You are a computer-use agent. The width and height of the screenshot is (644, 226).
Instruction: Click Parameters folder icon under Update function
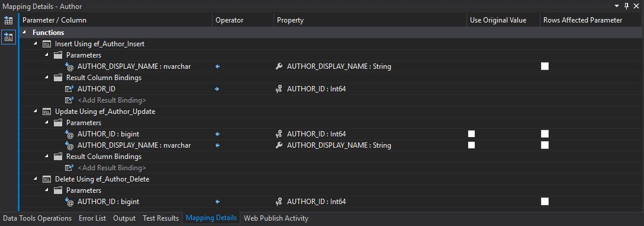58,123
